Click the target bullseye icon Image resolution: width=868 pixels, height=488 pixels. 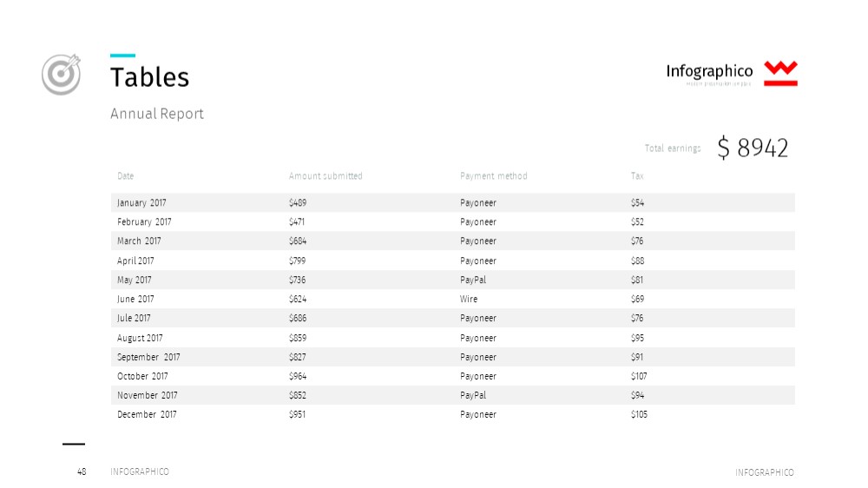[61, 74]
